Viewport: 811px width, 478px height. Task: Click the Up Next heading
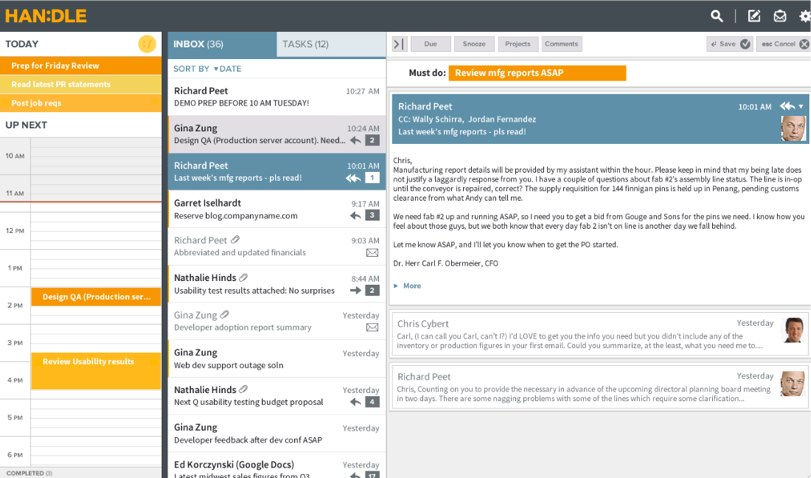click(x=26, y=125)
